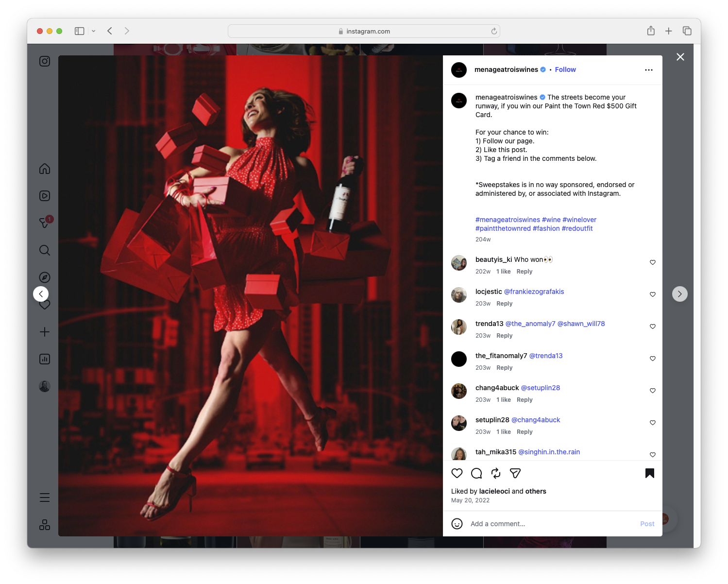Advance to the next post with the arrow
728x584 pixels.
[x=679, y=293]
